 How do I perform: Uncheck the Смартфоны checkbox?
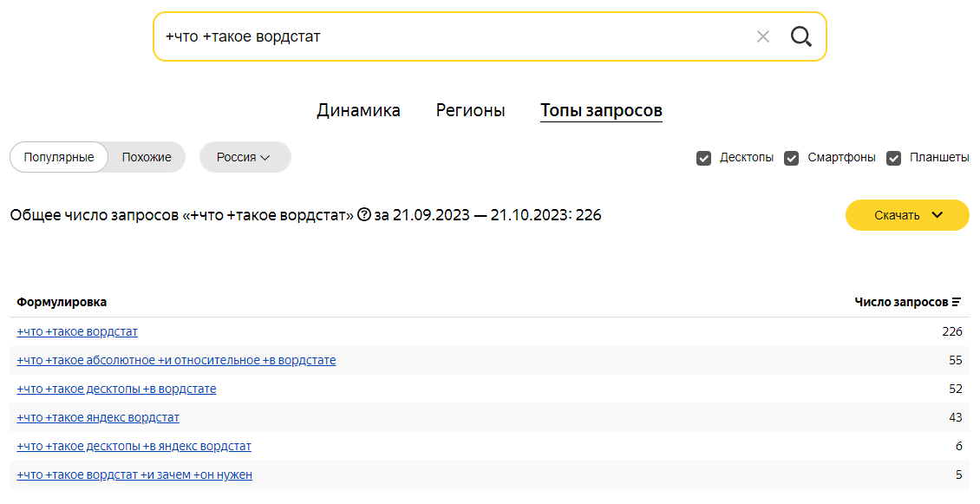tap(791, 158)
